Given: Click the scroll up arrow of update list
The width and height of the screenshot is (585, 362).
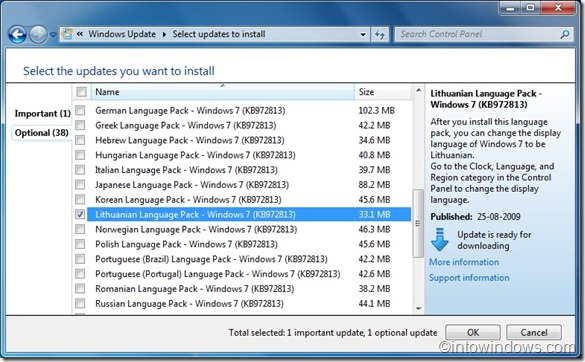Looking at the screenshot, I should [x=418, y=90].
